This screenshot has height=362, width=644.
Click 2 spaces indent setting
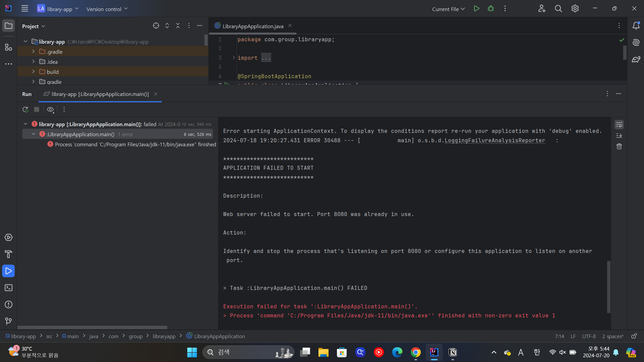[613, 336]
